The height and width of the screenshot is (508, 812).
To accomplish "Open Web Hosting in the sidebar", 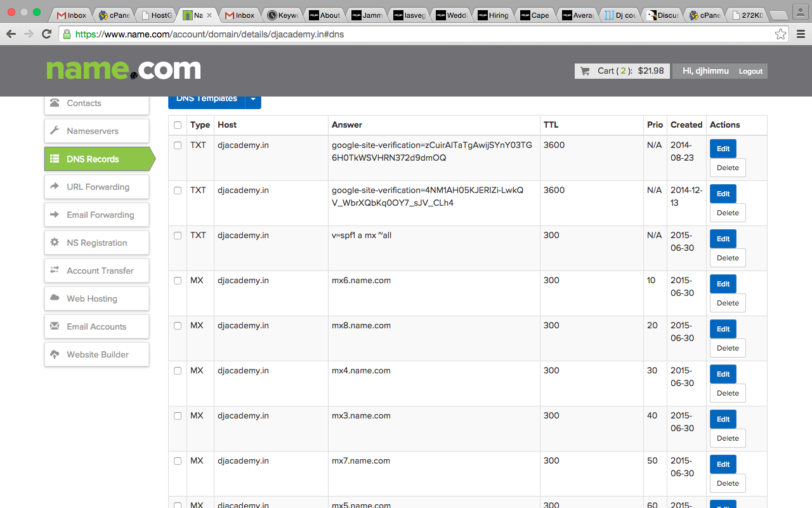I will (x=96, y=298).
